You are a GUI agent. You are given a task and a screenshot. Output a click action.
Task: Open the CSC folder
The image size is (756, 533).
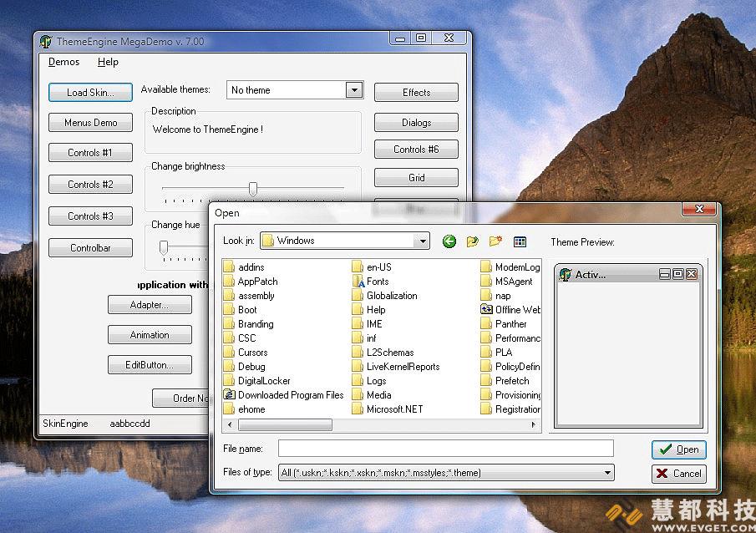[240, 338]
